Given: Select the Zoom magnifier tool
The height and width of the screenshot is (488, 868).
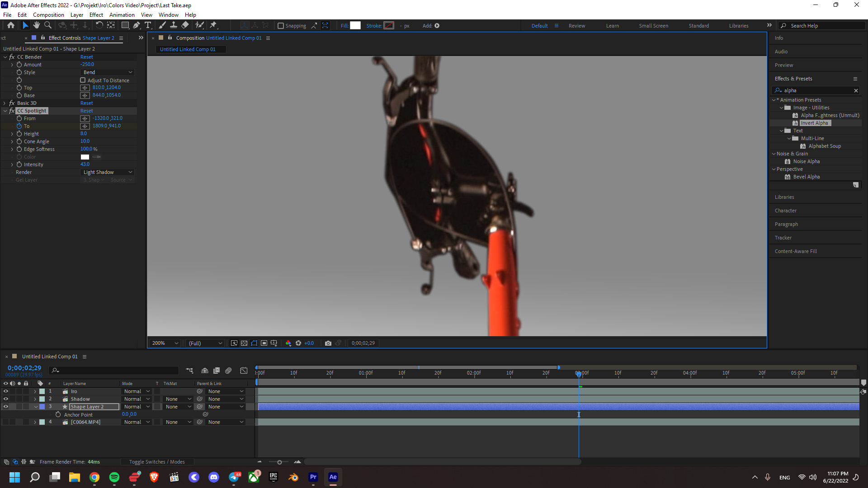Looking at the screenshot, I should [x=48, y=25].
